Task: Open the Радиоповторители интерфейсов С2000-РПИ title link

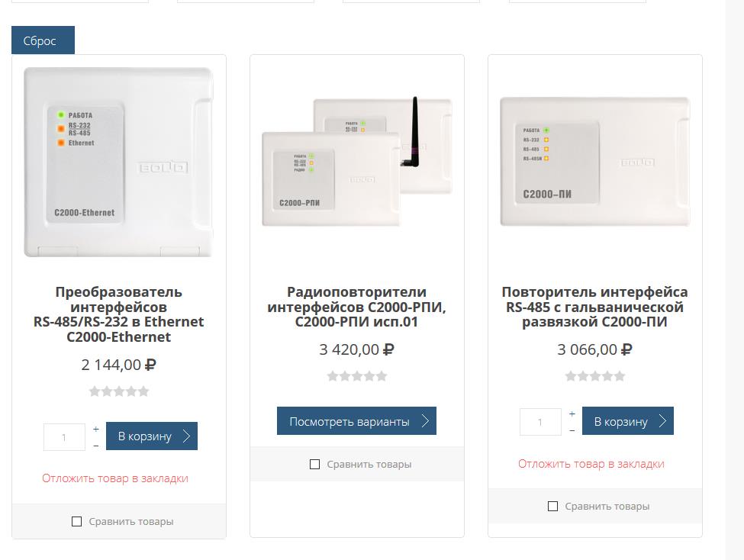Action: coord(357,307)
